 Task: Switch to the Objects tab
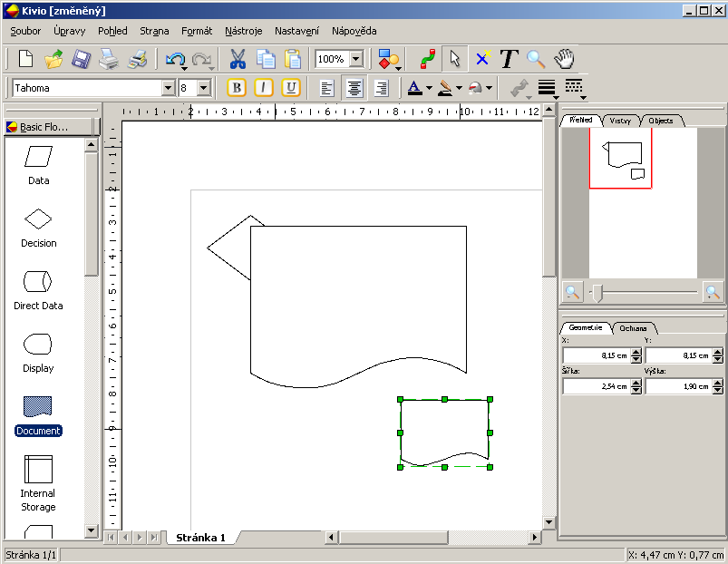[x=661, y=121]
